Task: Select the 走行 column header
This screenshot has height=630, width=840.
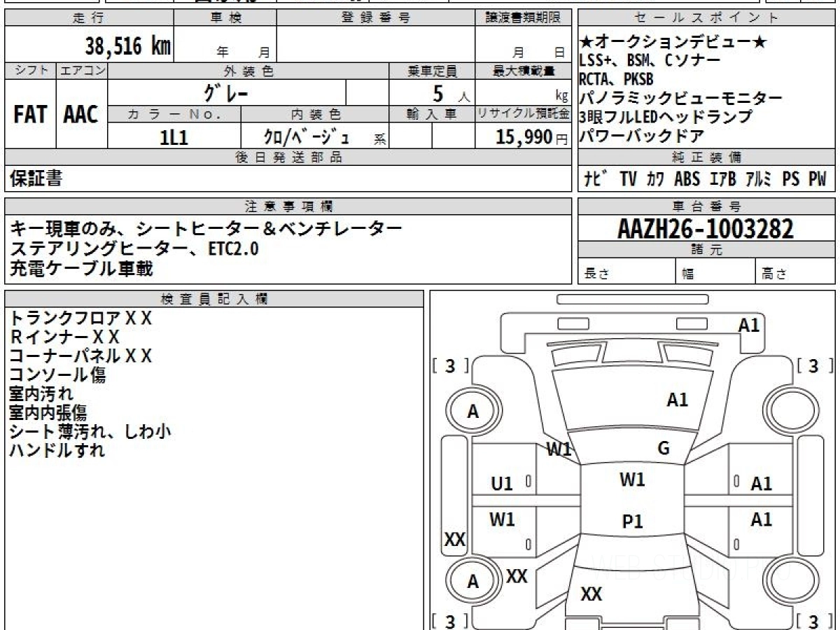Action: click(x=88, y=17)
